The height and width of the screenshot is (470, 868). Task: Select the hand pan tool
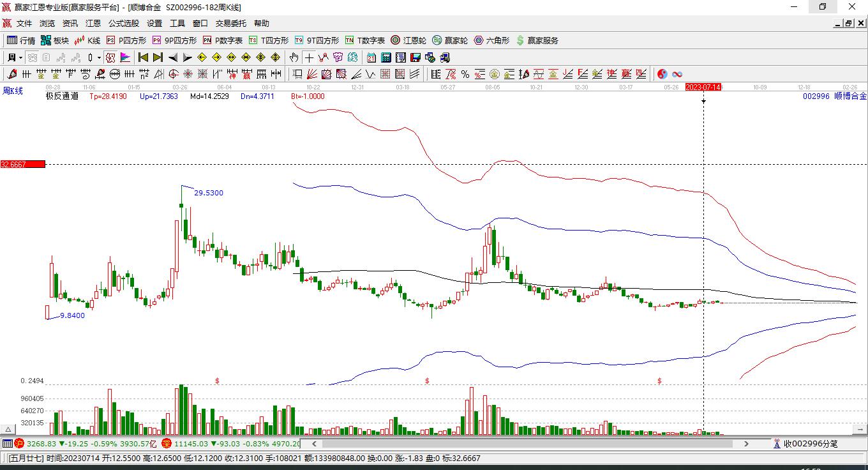click(x=294, y=57)
